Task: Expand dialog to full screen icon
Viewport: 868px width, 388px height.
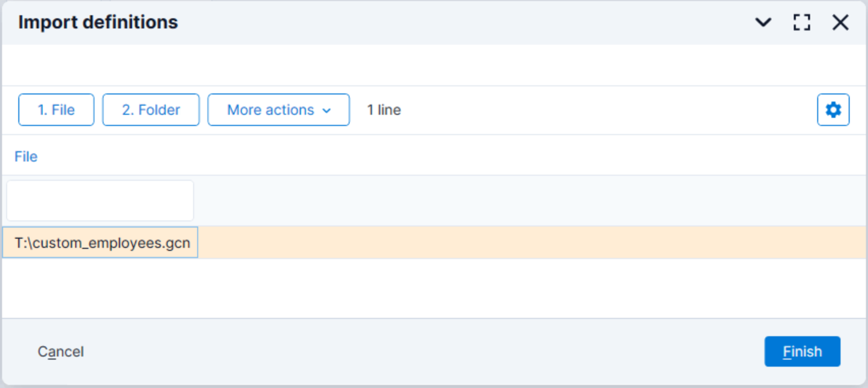Action: pyautogui.click(x=801, y=22)
